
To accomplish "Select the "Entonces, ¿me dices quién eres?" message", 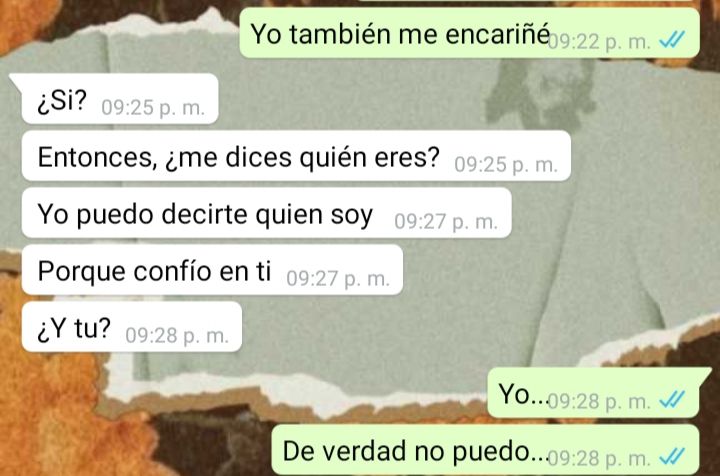I will point(296,156).
